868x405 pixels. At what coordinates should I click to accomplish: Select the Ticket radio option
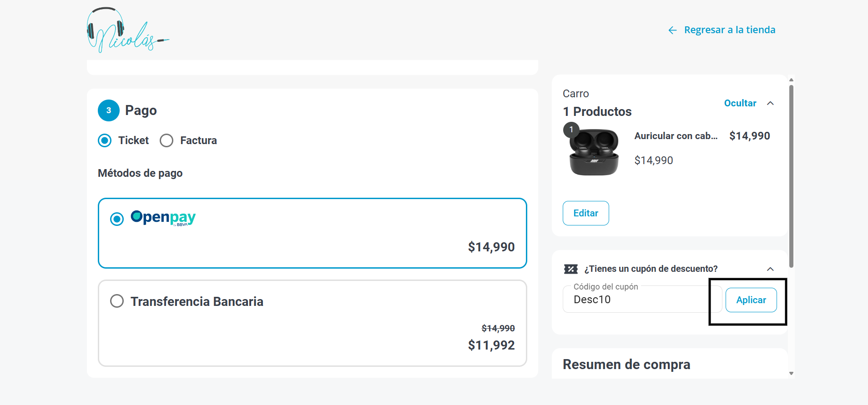[x=105, y=140]
